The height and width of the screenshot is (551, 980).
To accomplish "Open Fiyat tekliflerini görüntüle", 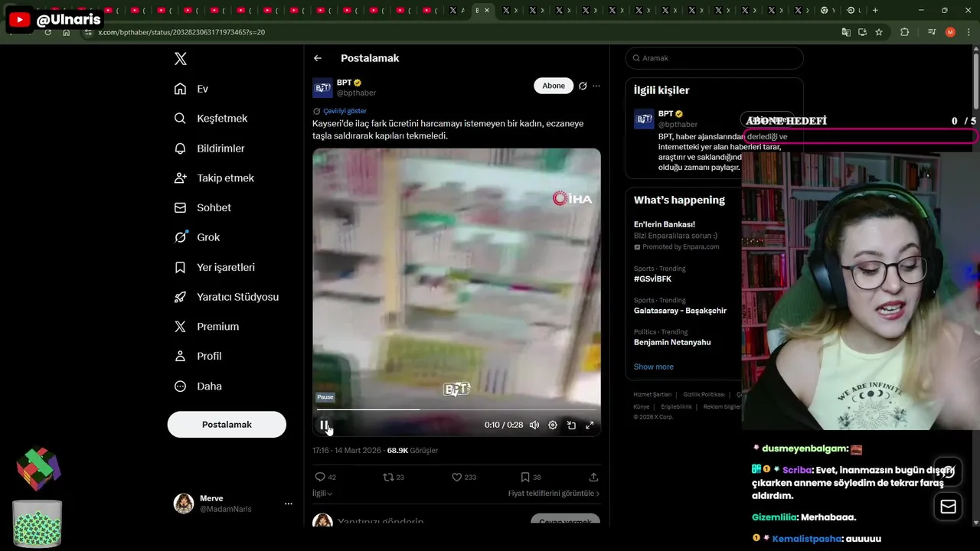I will (554, 494).
